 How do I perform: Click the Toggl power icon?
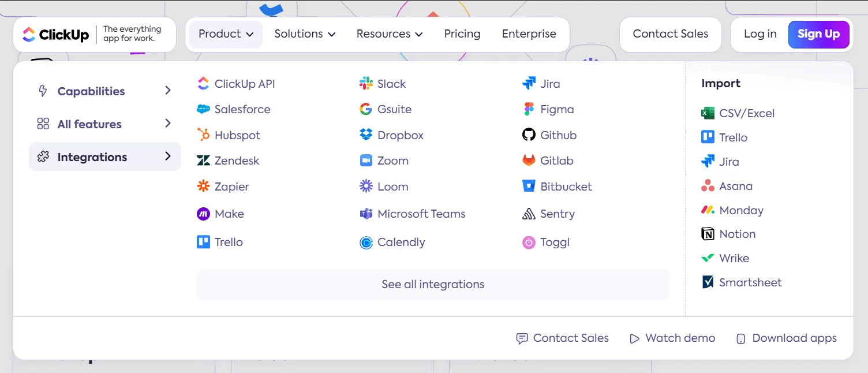[x=529, y=242]
